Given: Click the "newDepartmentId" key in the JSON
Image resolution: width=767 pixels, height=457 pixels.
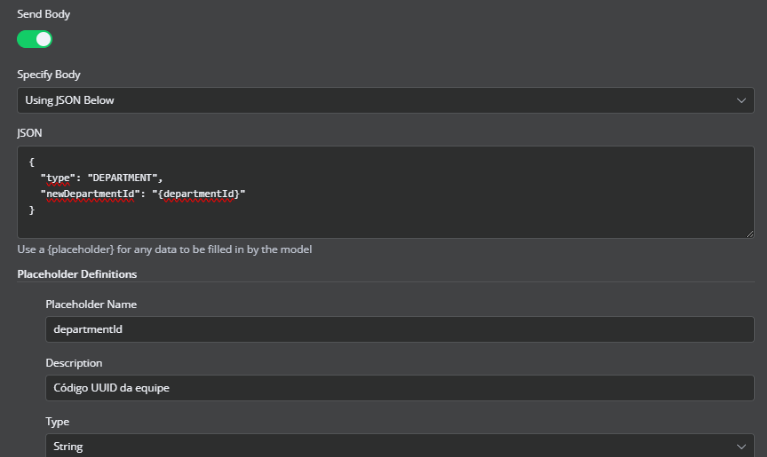Looking at the screenshot, I should pyautogui.click(x=86, y=192).
